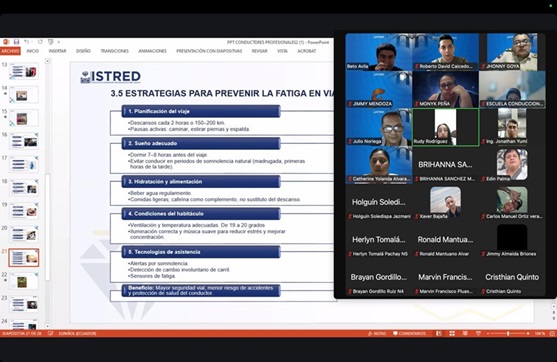Select slide 14 thumbnail
The height and width of the screenshot is (362, 557).
pyautogui.click(x=24, y=95)
